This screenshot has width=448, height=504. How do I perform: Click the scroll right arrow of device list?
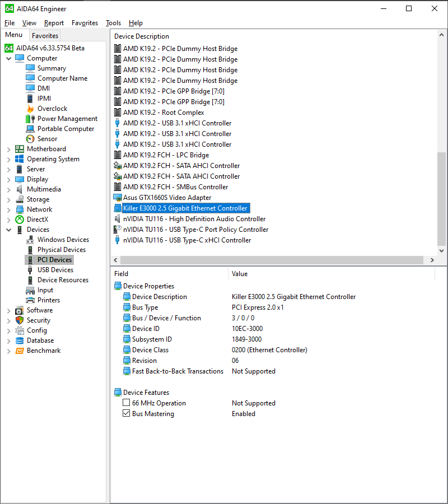tap(432, 260)
